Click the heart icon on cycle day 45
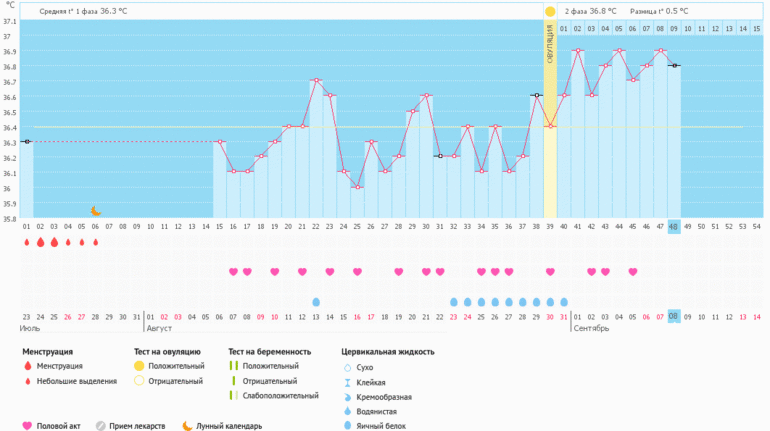 (632, 271)
